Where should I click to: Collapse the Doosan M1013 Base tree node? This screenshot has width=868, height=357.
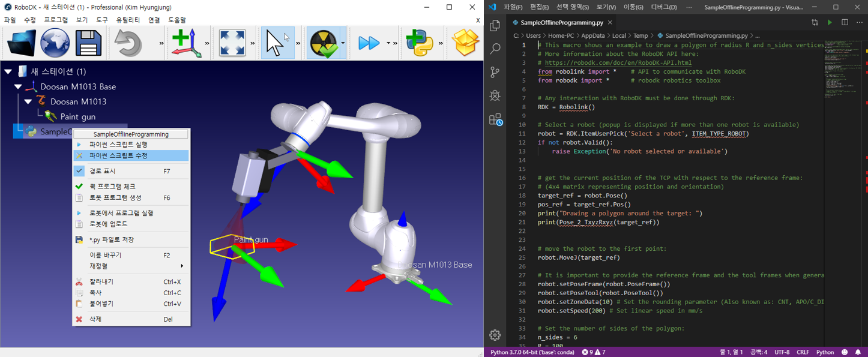coord(18,87)
